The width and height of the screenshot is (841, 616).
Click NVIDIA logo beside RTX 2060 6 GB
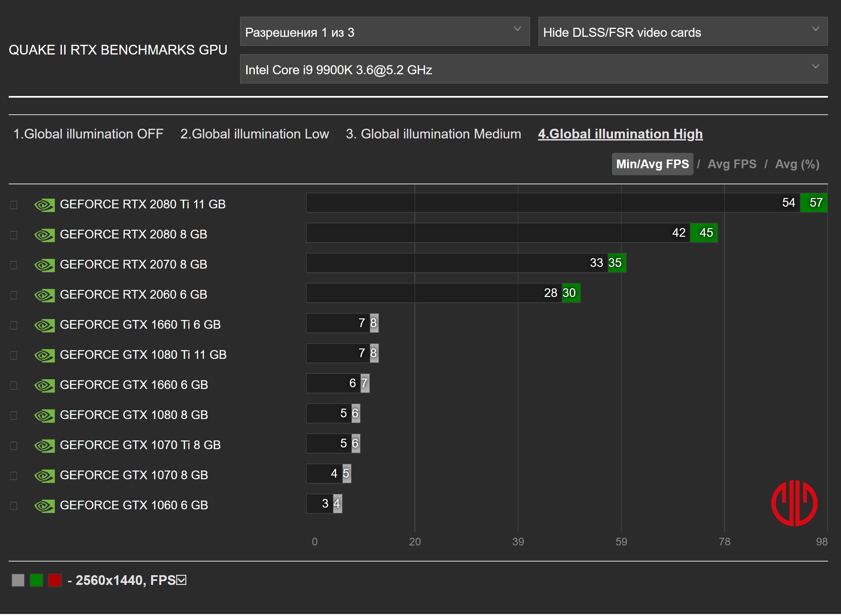point(44,295)
